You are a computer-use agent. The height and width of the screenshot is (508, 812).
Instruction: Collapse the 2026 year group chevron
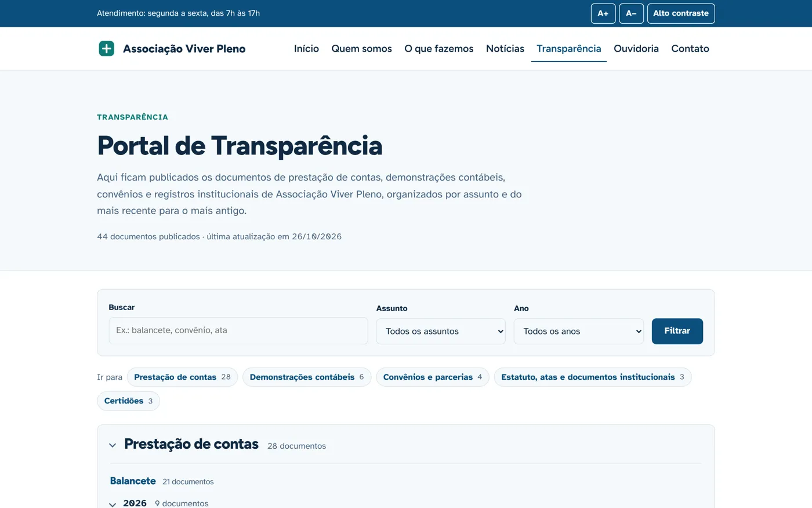(113, 505)
